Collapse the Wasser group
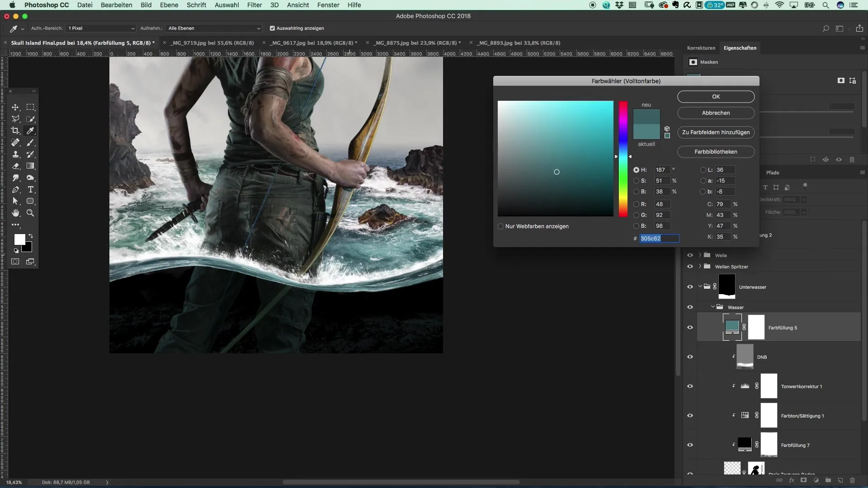Viewport: 868px width, 488px height. point(713,307)
